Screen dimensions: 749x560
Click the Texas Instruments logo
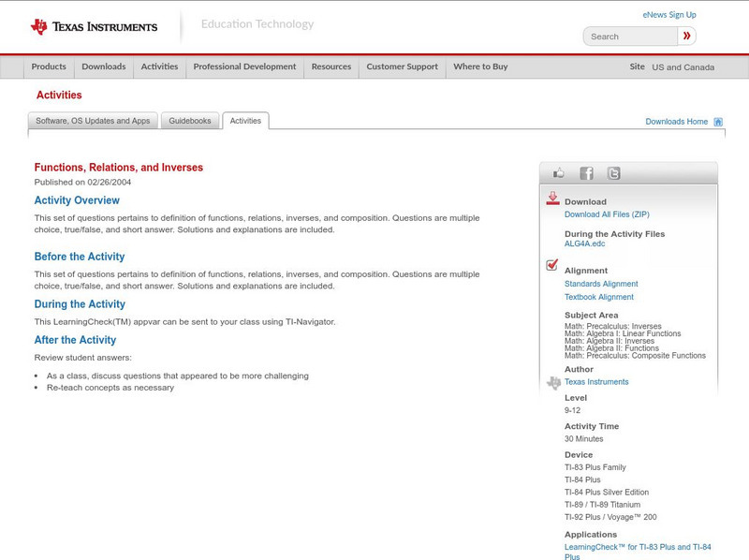(95, 27)
